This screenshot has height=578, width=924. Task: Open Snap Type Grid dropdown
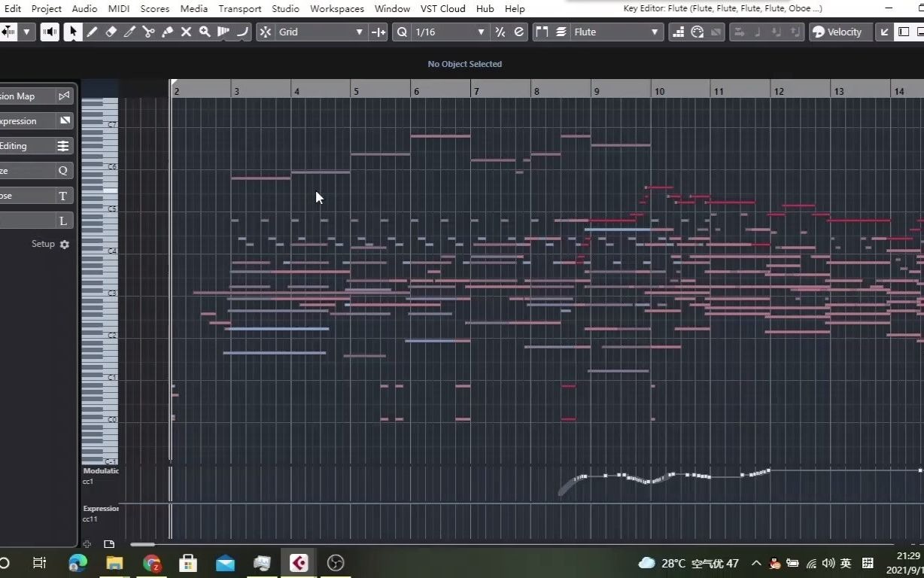(321, 32)
